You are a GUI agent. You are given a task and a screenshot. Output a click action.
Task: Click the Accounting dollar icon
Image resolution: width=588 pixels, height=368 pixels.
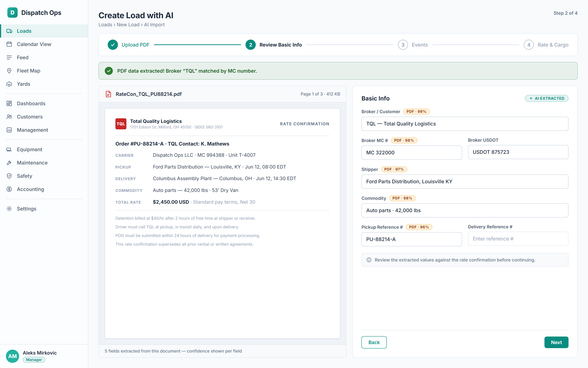tap(9, 189)
